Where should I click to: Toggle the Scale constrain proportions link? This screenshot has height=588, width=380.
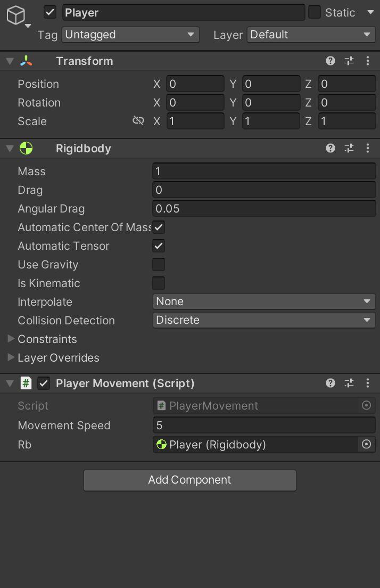138,121
